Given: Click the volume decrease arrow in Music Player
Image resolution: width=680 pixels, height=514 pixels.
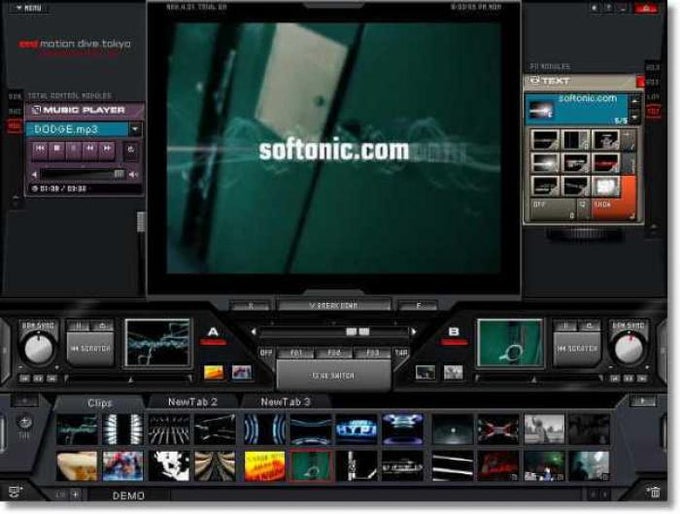Looking at the screenshot, I should tap(35, 175).
